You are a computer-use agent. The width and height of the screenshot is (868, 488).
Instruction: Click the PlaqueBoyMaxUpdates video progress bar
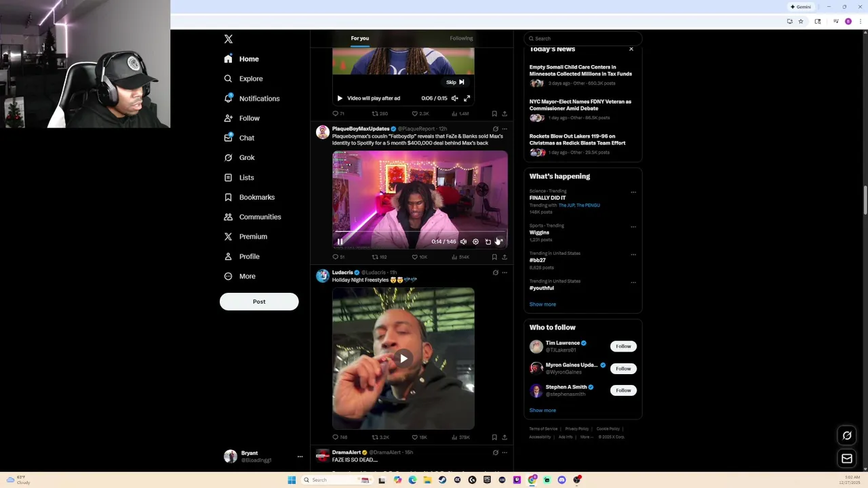420,232
